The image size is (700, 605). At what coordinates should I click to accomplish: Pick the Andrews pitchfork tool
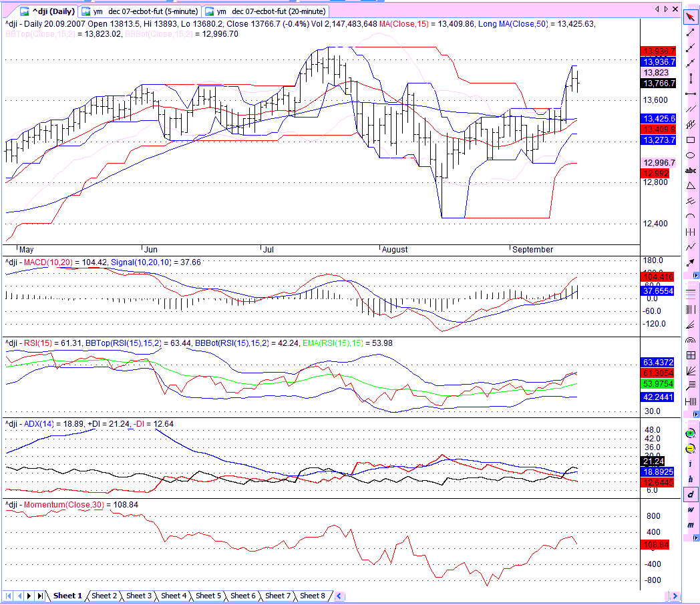click(x=691, y=201)
